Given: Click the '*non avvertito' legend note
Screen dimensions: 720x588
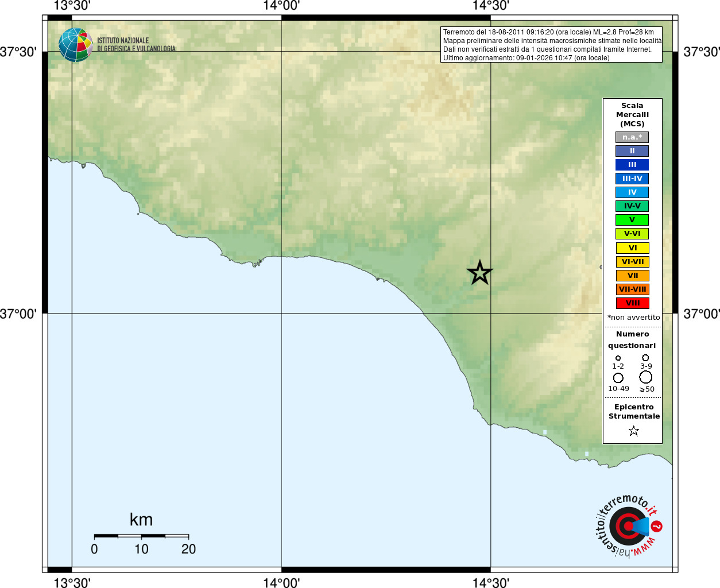Looking at the screenshot, I should tap(634, 317).
